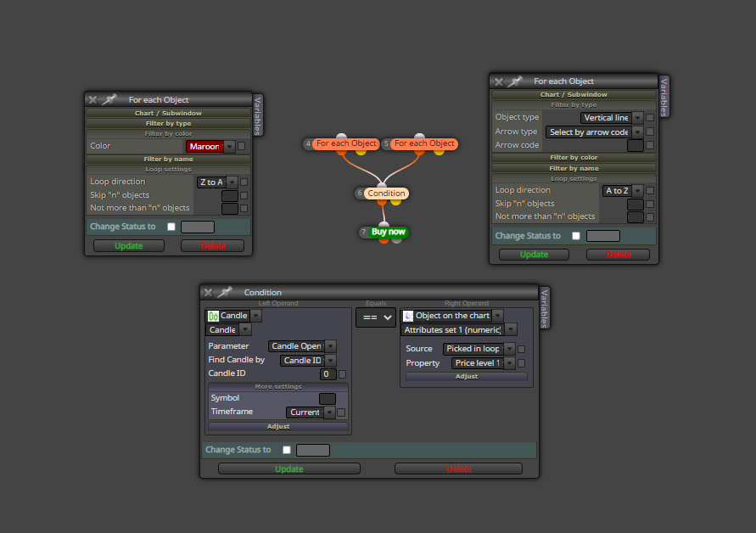Screen dimensions: 756x533
Task: Click Update in the right For each Object panel
Action: click(534, 255)
